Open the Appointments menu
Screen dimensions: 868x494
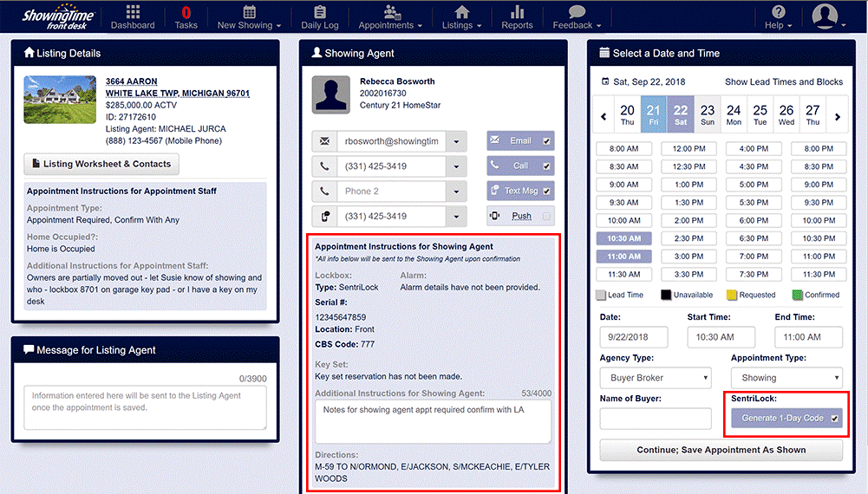391,17
